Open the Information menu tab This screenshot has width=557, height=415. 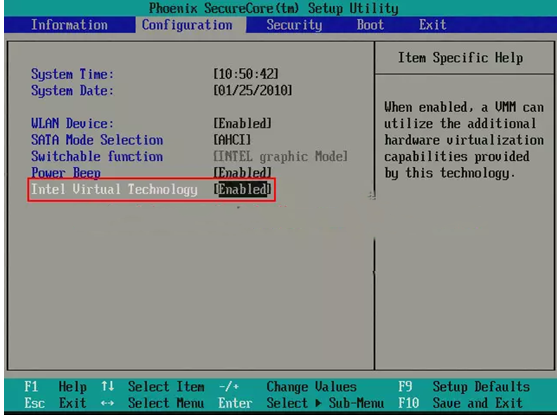pyautogui.click(x=69, y=25)
